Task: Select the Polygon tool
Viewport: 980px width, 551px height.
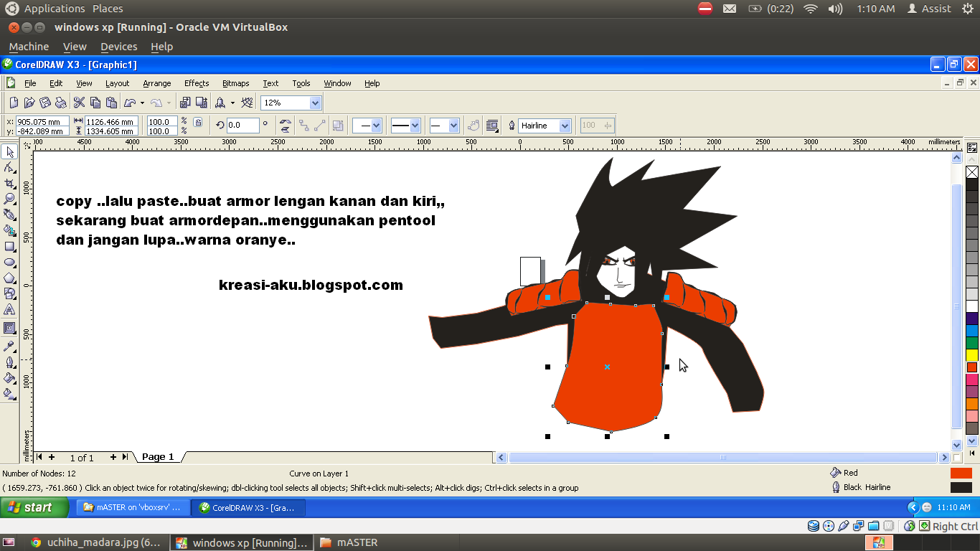Action: 9,278
